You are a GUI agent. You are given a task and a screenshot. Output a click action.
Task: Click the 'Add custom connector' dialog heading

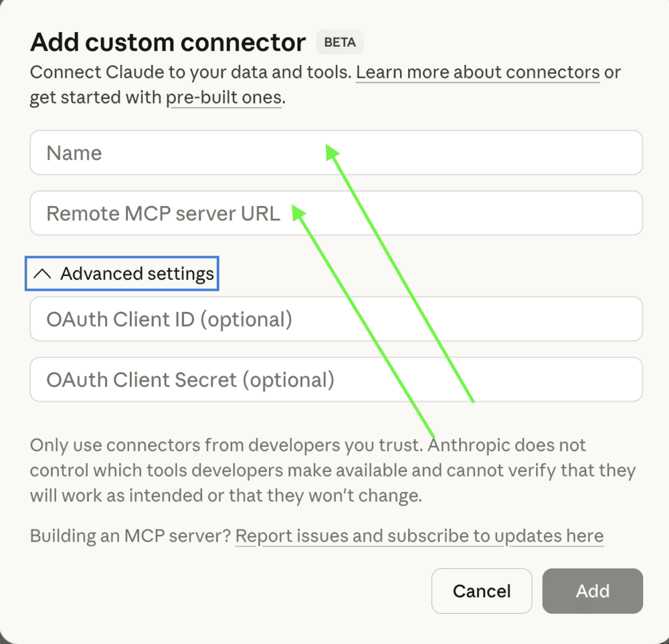tap(166, 42)
